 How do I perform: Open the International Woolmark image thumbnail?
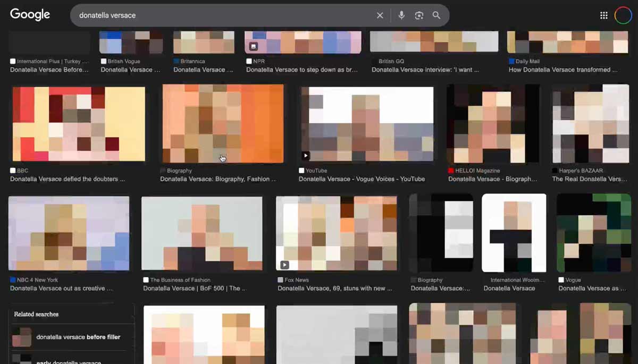(514, 233)
